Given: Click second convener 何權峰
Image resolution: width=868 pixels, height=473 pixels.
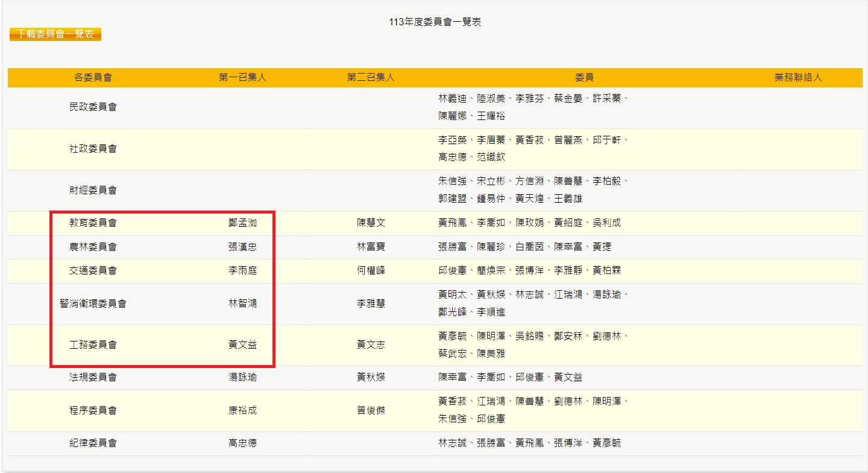Looking at the screenshot, I should tap(371, 271).
